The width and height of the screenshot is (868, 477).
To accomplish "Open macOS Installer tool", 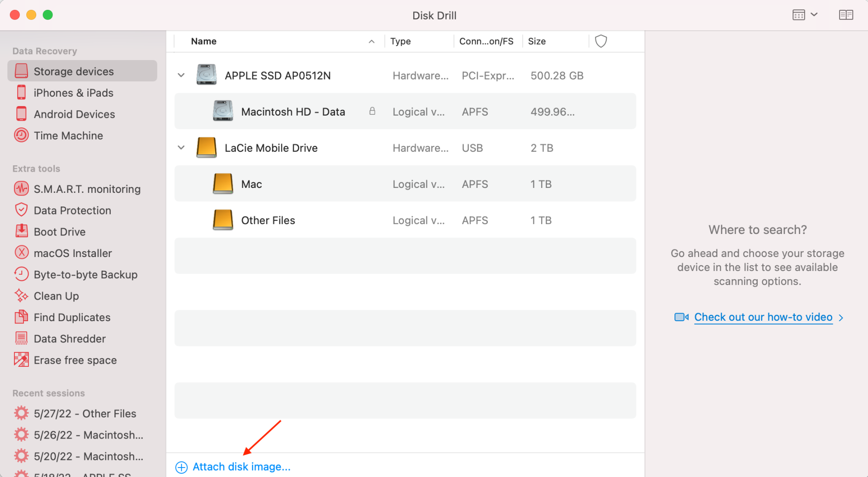I will point(73,253).
